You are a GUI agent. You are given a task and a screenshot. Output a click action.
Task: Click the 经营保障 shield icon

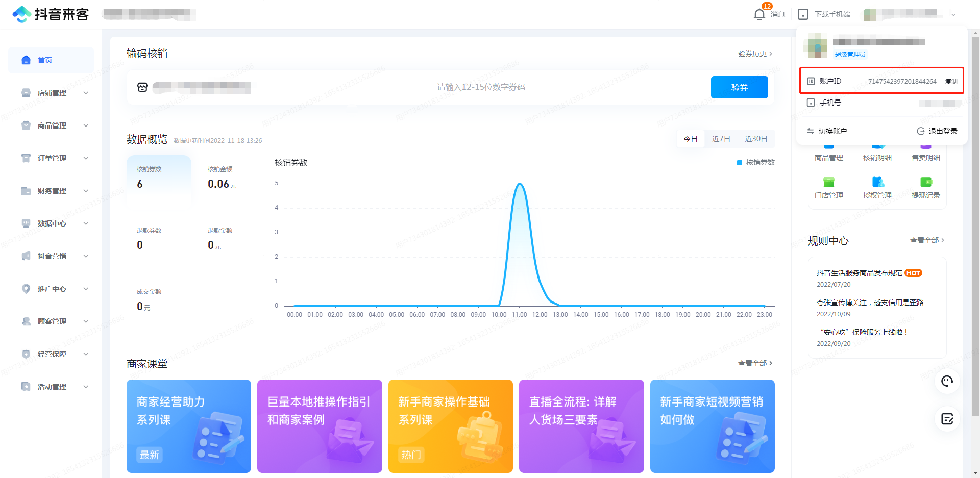[26, 354]
